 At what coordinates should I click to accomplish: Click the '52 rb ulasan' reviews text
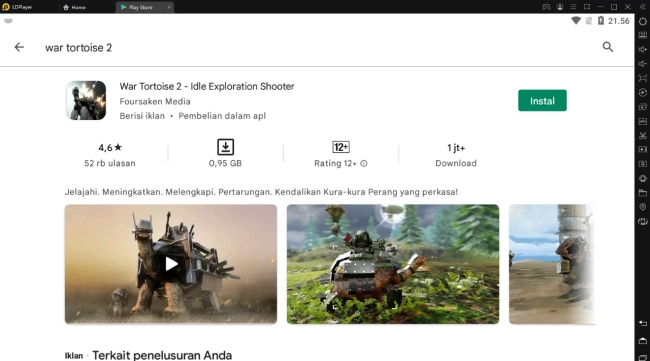[110, 163]
